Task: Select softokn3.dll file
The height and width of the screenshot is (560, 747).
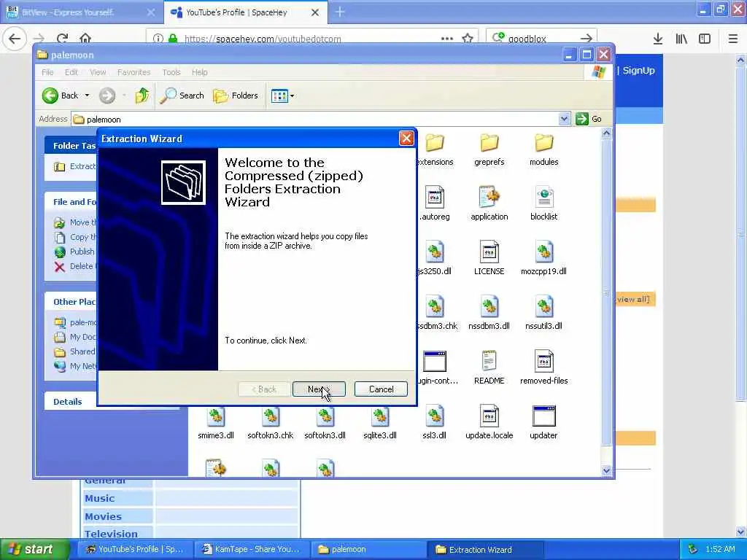Action: [x=325, y=423]
